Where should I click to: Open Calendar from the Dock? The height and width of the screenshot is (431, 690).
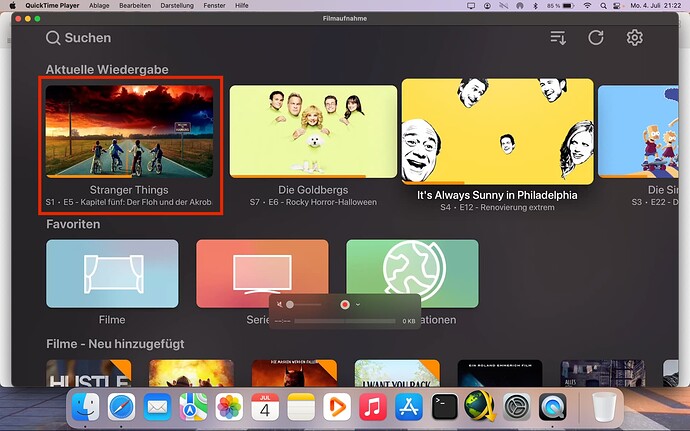265,407
